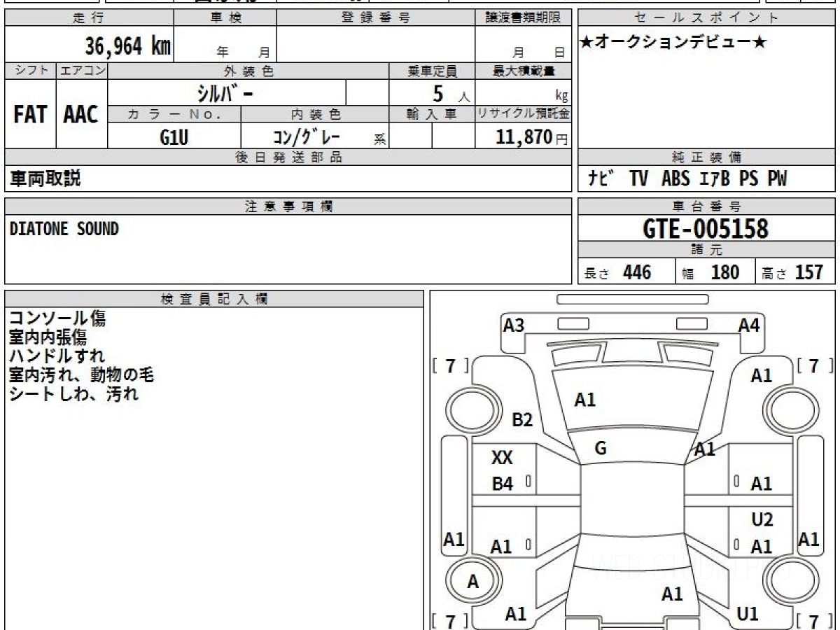Select the セールスポイント heading

706,18
